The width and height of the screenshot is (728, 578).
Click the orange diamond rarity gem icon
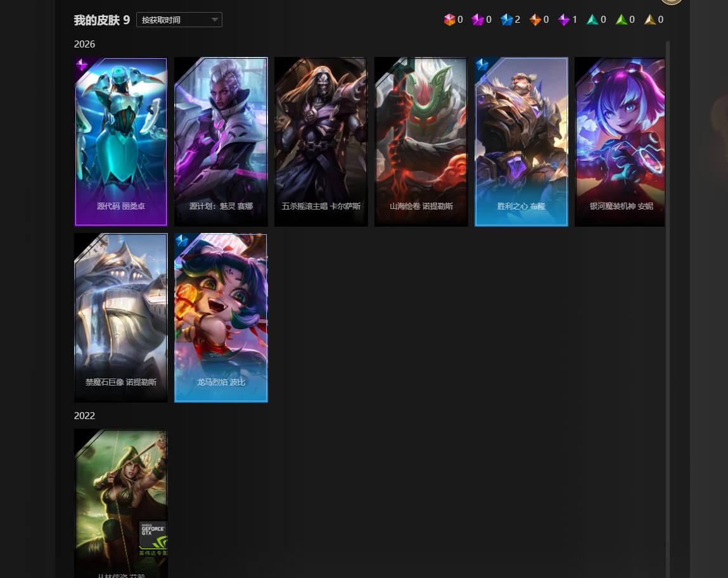535,20
